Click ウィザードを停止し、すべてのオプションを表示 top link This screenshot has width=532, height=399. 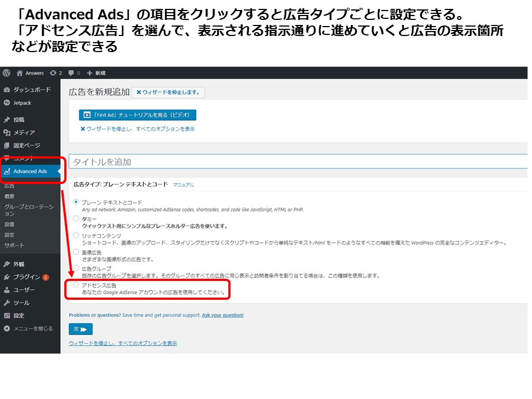coord(137,129)
